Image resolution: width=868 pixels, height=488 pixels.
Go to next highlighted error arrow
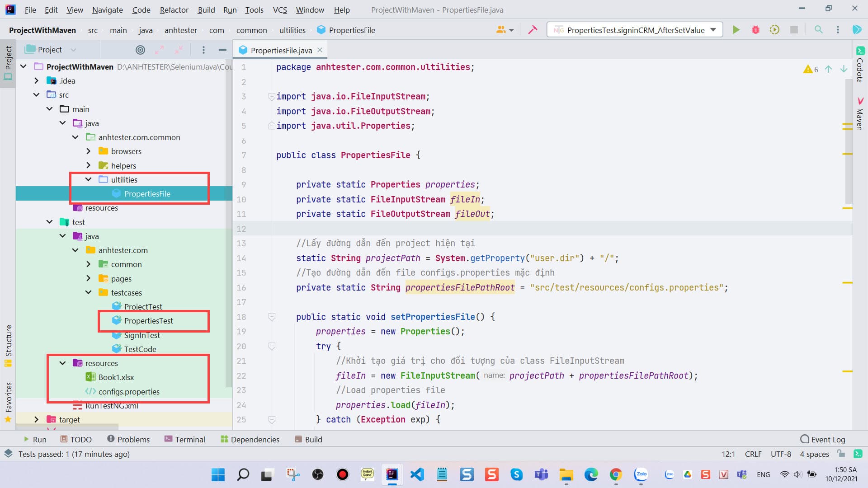tap(844, 69)
